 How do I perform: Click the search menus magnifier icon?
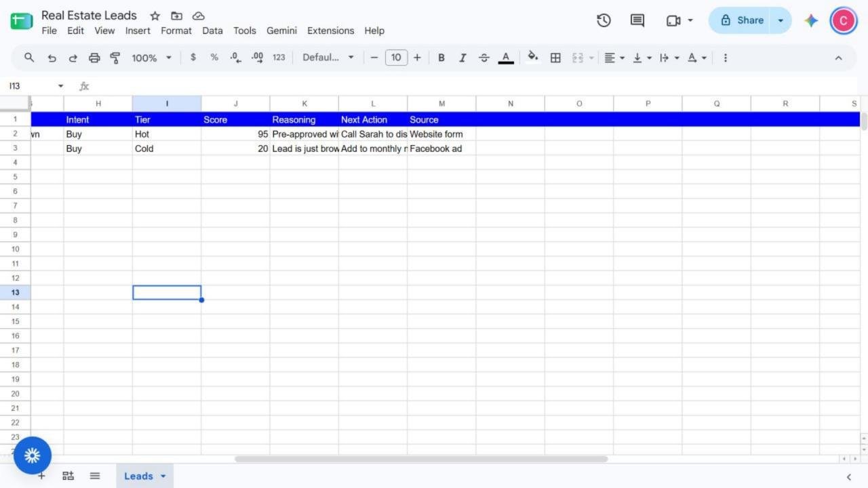tap(29, 58)
